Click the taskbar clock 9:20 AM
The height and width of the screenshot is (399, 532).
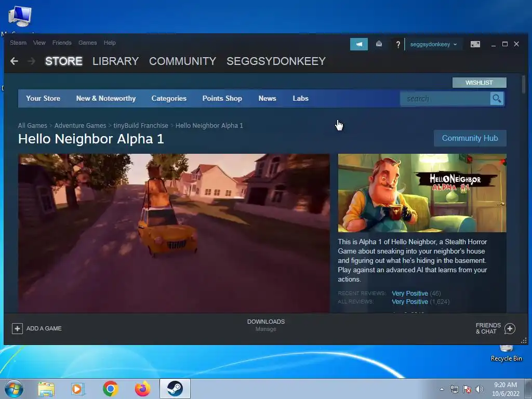[506, 385]
